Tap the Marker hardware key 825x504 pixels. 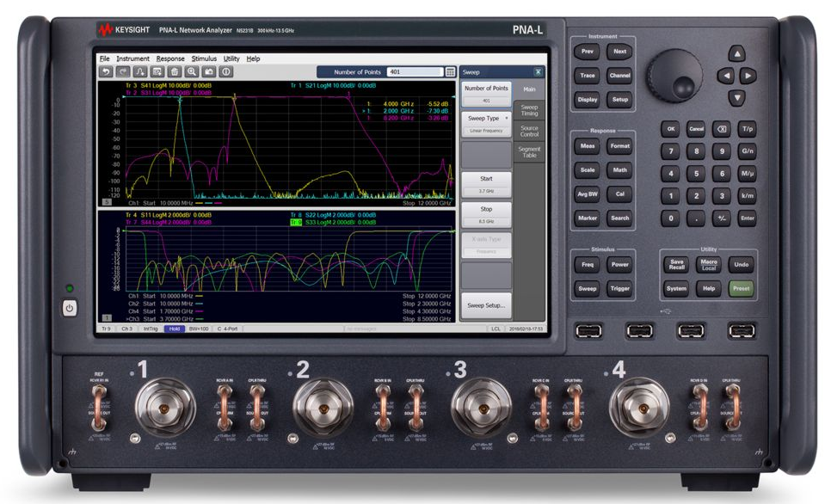tap(588, 218)
